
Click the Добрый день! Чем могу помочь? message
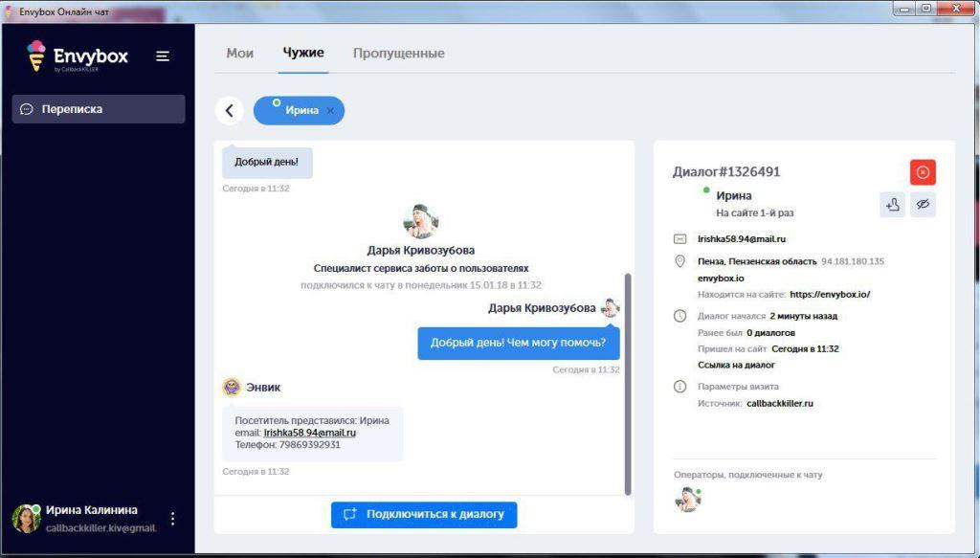[518, 343]
